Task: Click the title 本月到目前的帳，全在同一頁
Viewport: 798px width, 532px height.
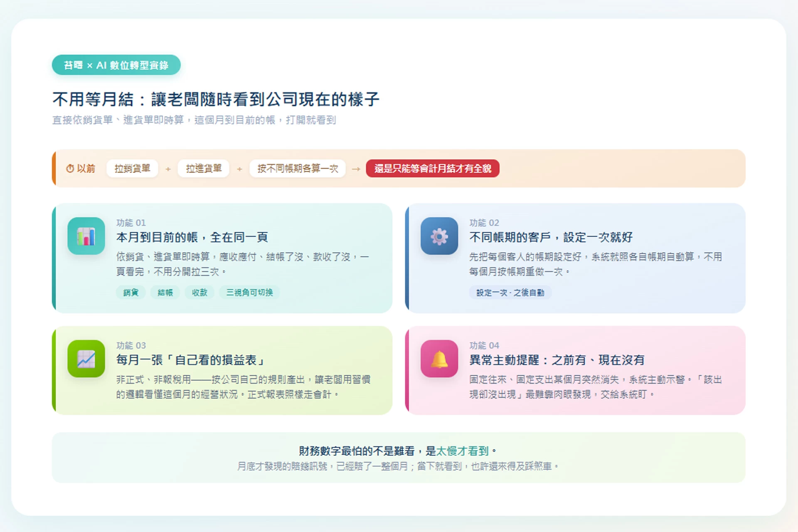Action: click(192, 237)
